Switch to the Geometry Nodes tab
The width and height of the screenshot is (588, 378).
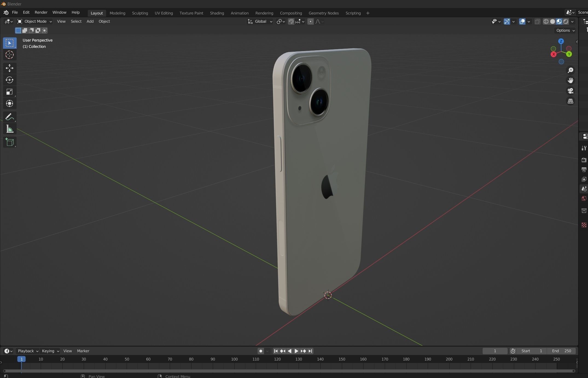324,13
